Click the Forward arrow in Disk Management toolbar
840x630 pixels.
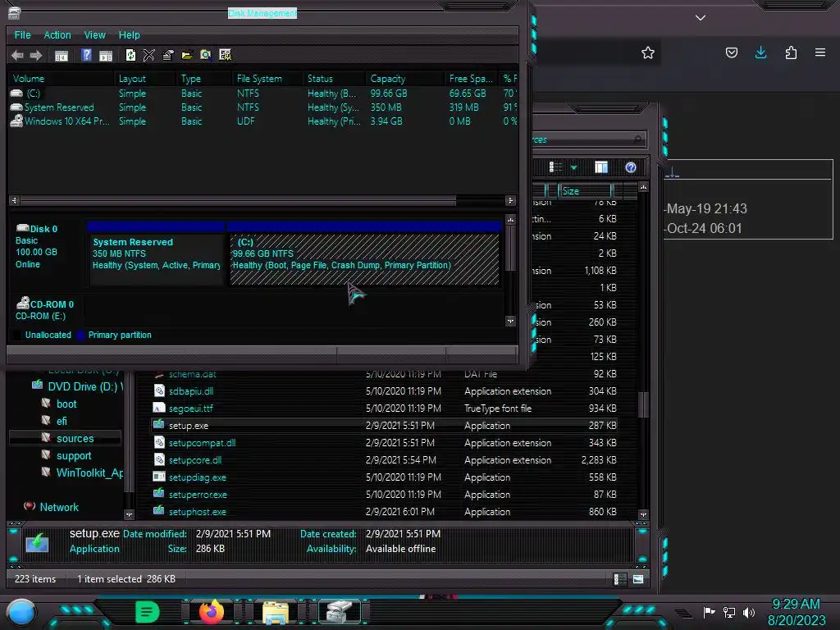36,55
